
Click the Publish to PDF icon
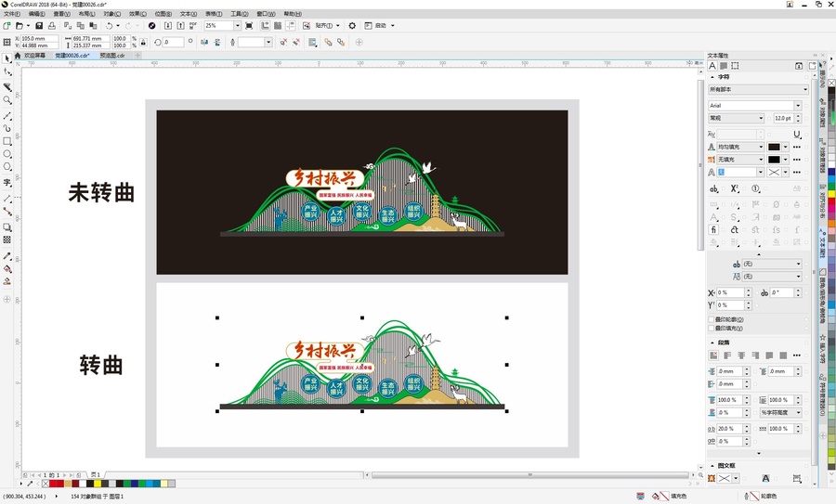click(x=192, y=26)
